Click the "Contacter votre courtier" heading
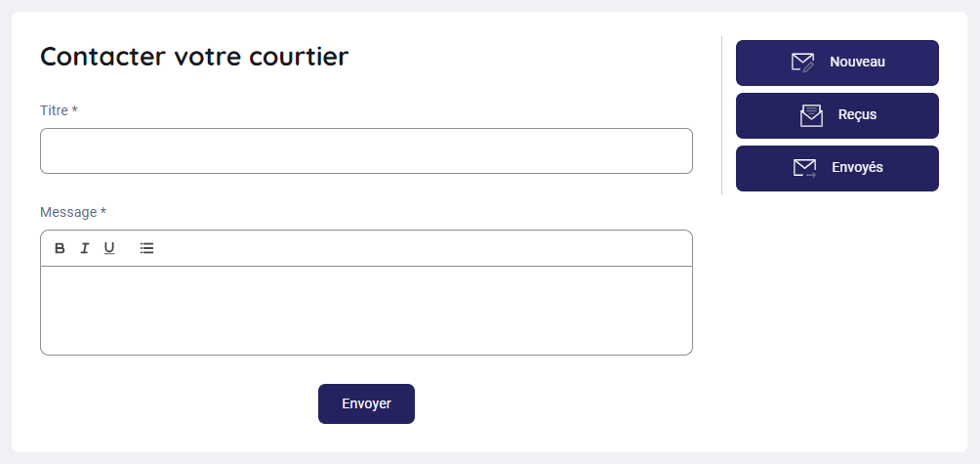The image size is (980, 464). 194,57
